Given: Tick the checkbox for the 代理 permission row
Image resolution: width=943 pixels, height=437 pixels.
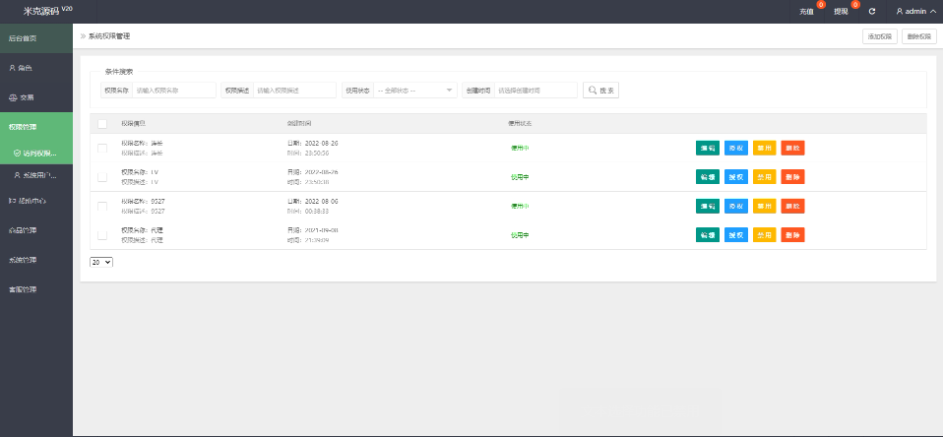Looking at the screenshot, I should point(102,235).
